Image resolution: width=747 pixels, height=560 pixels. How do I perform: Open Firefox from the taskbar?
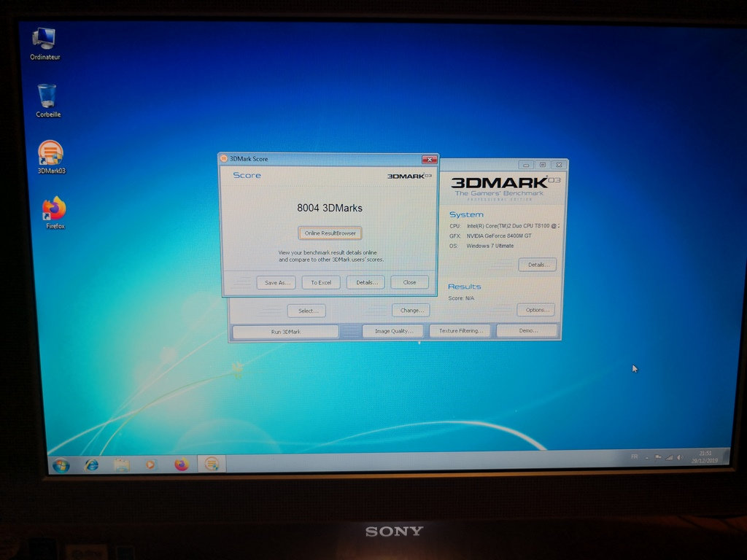(182, 464)
